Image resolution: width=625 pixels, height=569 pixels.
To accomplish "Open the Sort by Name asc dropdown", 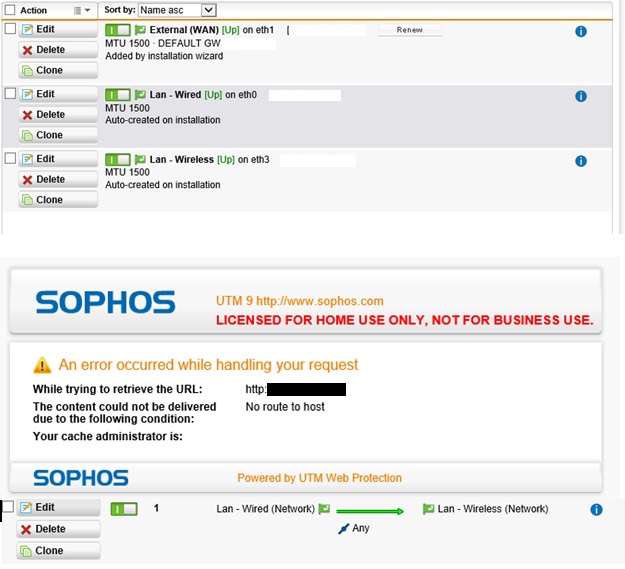I will pos(177,10).
